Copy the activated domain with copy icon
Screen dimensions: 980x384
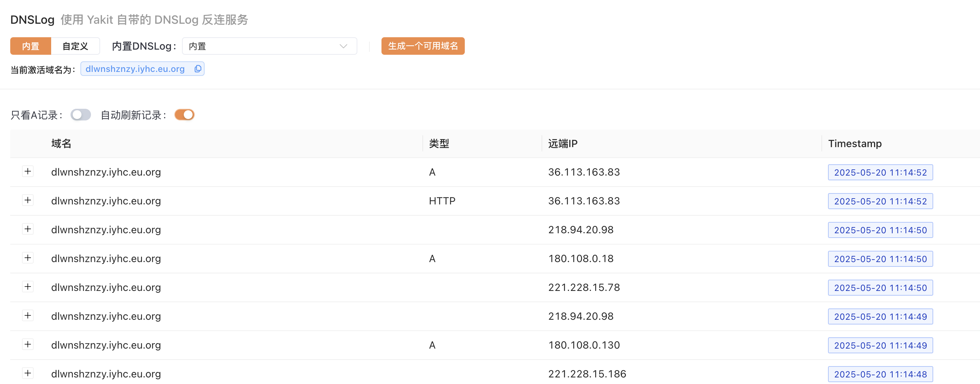pyautogui.click(x=197, y=69)
